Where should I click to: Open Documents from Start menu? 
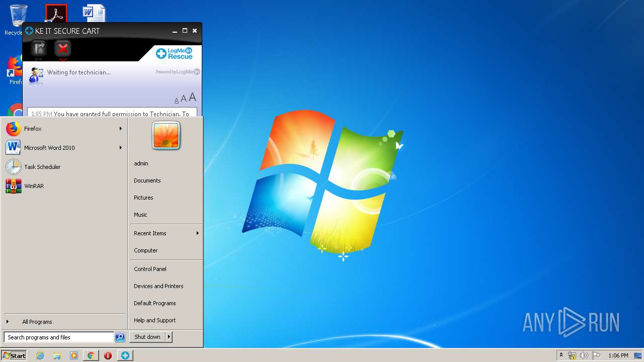(166, 180)
